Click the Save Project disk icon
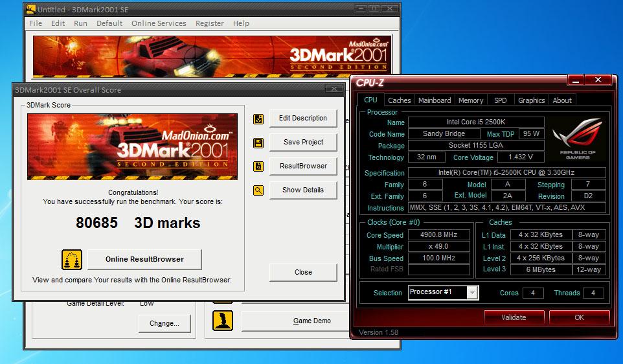This screenshot has height=364, width=623. click(x=258, y=143)
